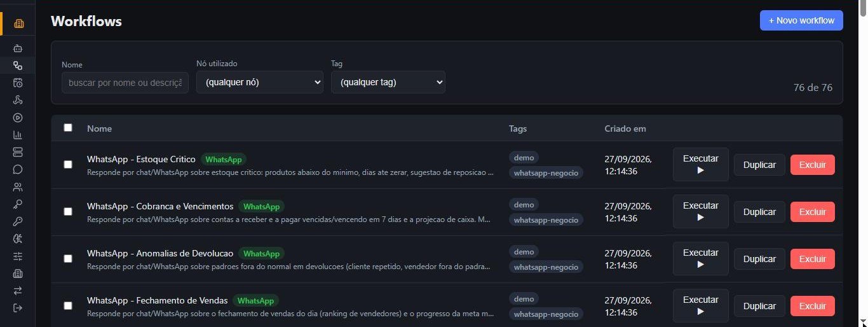This screenshot has height=327, width=868.
Task: Click the 'Criado em' column header
Action: [625, 129]
